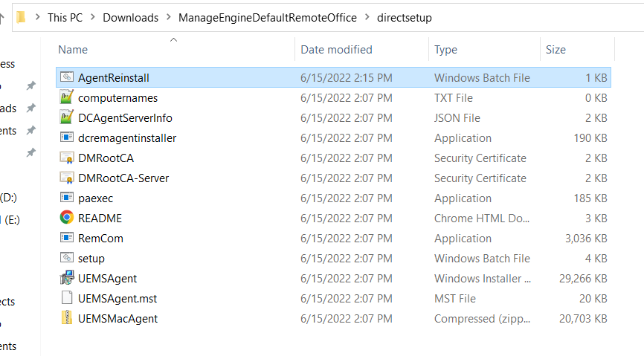This screenshot has width=644, height=356.
Task: Select the setup batch file name
Action: pyautogui.click(x=91, y=258)
